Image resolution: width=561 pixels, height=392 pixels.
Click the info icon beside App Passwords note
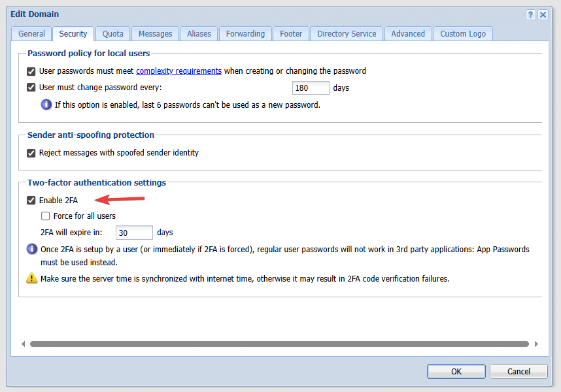32,250
